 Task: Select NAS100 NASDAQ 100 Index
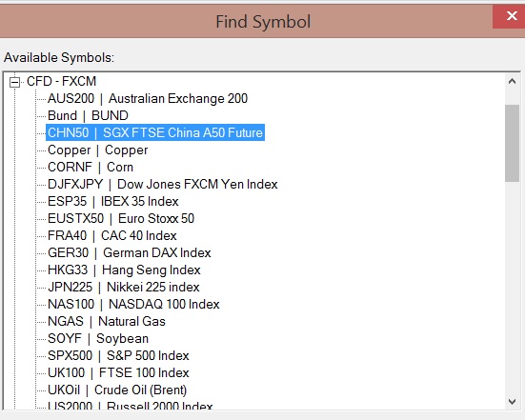click(x=133, y=304)
